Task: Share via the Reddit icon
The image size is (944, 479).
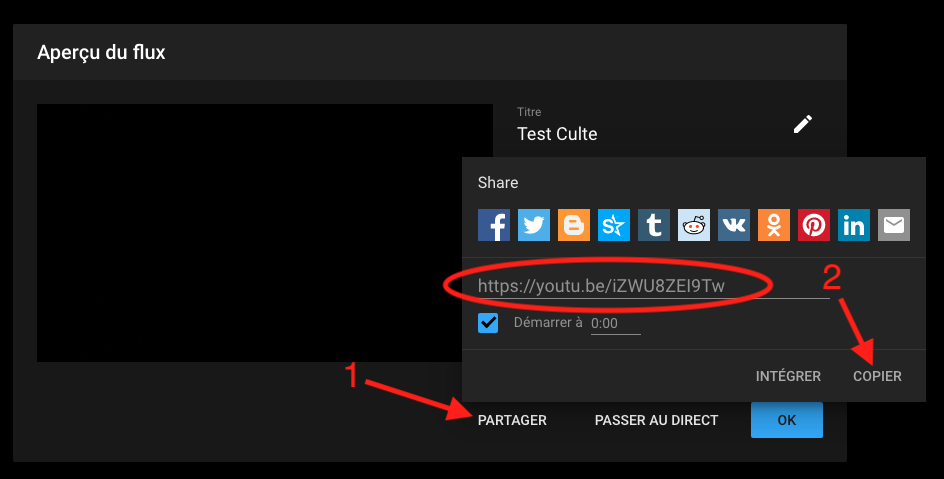Action: pos(694,225)
